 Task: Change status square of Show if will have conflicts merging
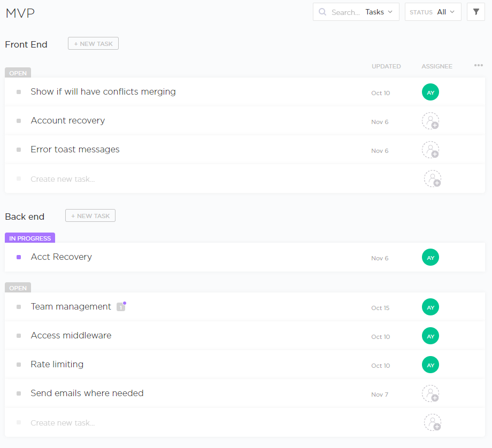point(19,92)
